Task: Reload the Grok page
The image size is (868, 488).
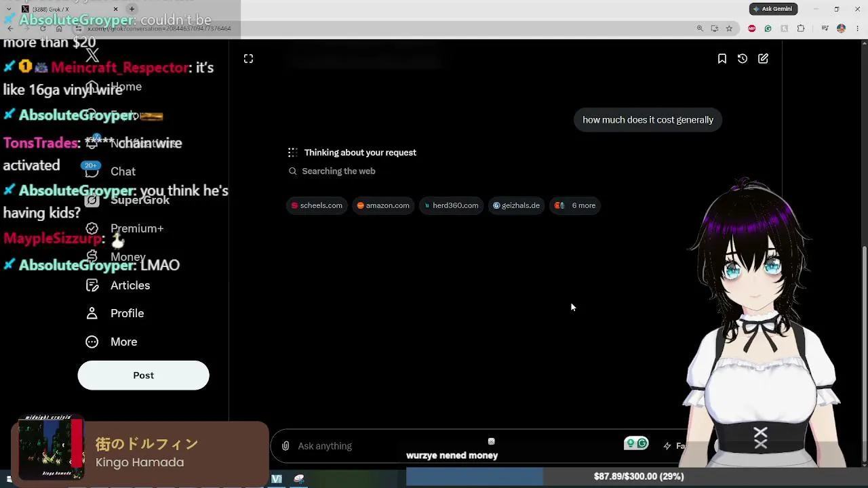Action: pos(43,28)
